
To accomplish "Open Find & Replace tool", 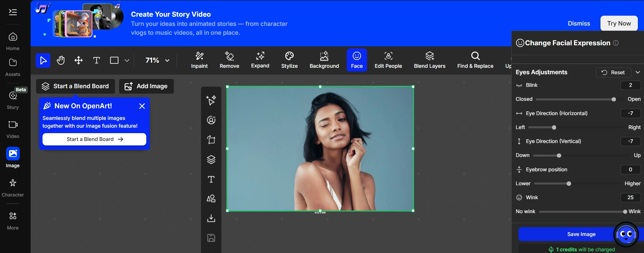I will click(x=475, y=60).
